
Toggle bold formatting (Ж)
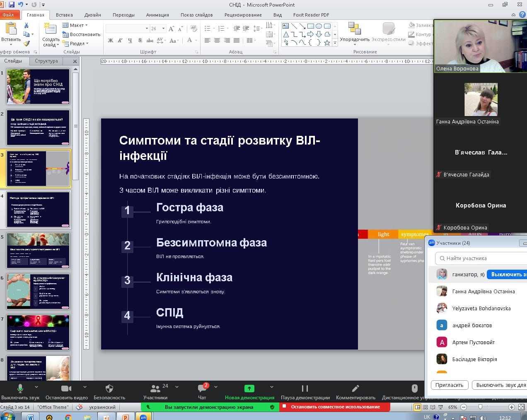point(110,41)
